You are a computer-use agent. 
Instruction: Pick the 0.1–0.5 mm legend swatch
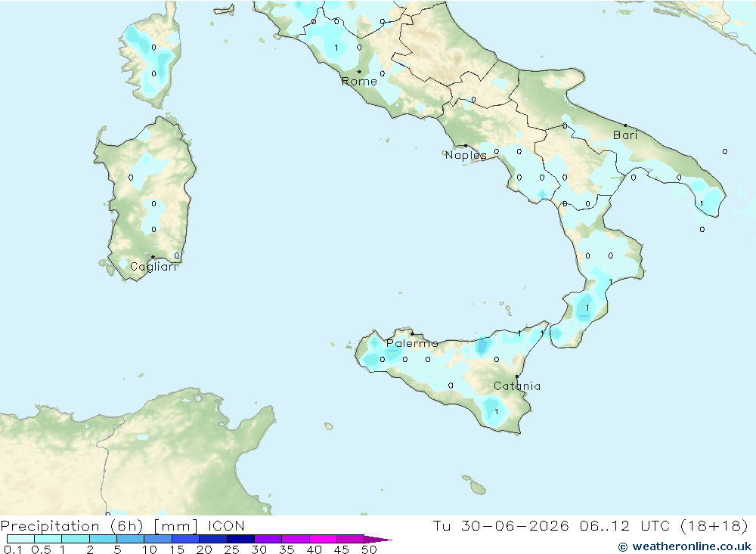tap(20, 539)
